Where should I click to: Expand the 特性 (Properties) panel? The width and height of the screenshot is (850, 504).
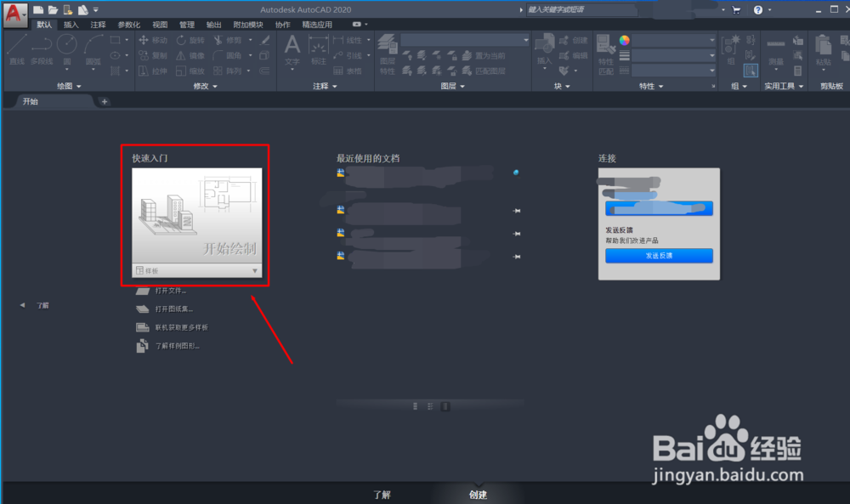(x=651, y=86)
